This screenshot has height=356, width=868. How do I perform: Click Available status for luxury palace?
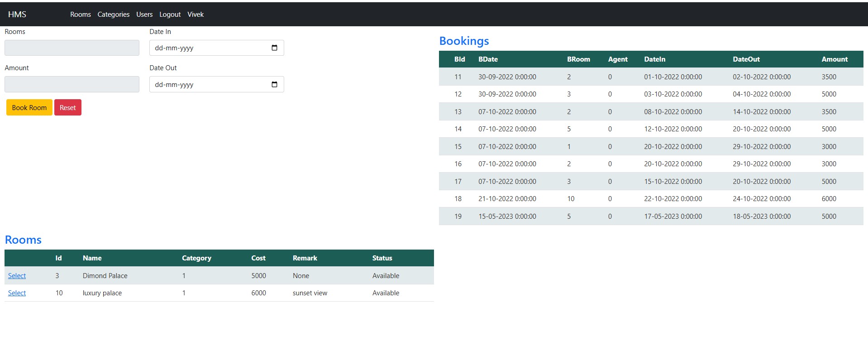[386, 293]
